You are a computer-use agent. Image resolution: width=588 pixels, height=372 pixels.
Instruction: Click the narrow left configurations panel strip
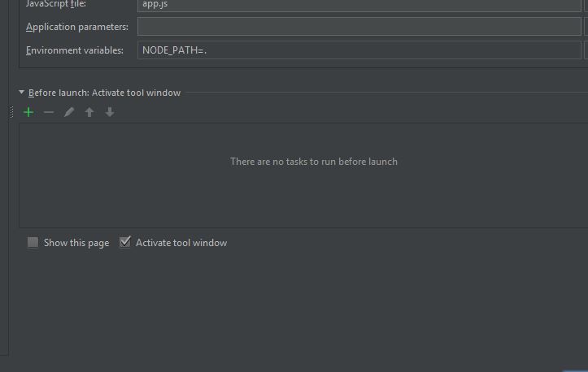(4, 176)
